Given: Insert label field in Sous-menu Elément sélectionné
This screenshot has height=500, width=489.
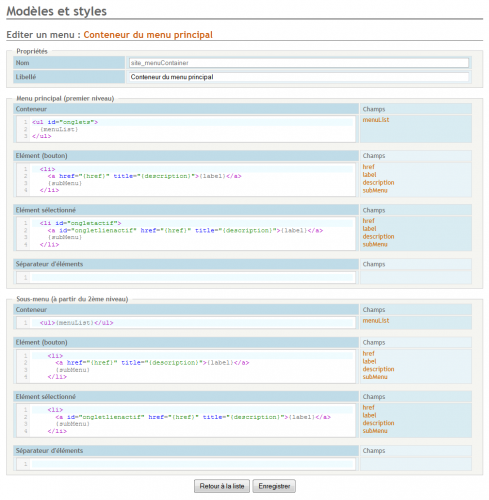Looking at the screenshot, I should 369,415.
